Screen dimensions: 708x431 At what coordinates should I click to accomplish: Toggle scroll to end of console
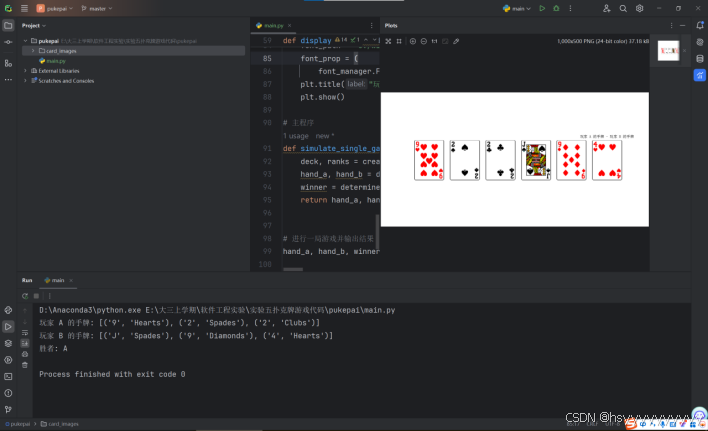(25, 343)
